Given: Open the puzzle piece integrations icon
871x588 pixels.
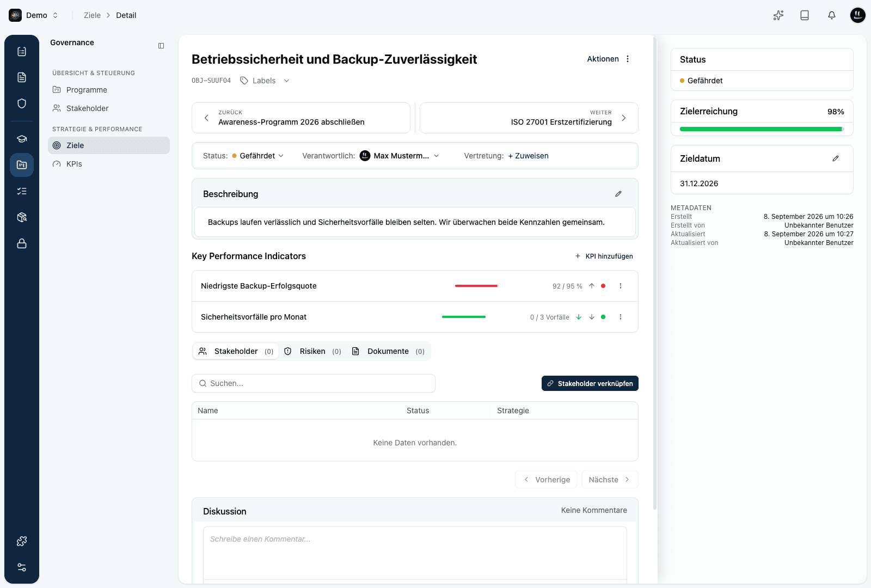Looking at the screenshot, I should tap(22, 541).
